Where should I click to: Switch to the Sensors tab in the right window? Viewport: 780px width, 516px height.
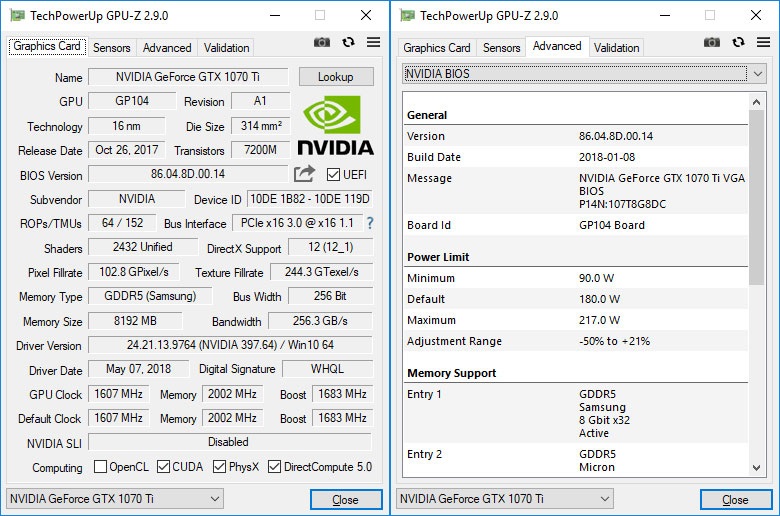click(501, 48)
